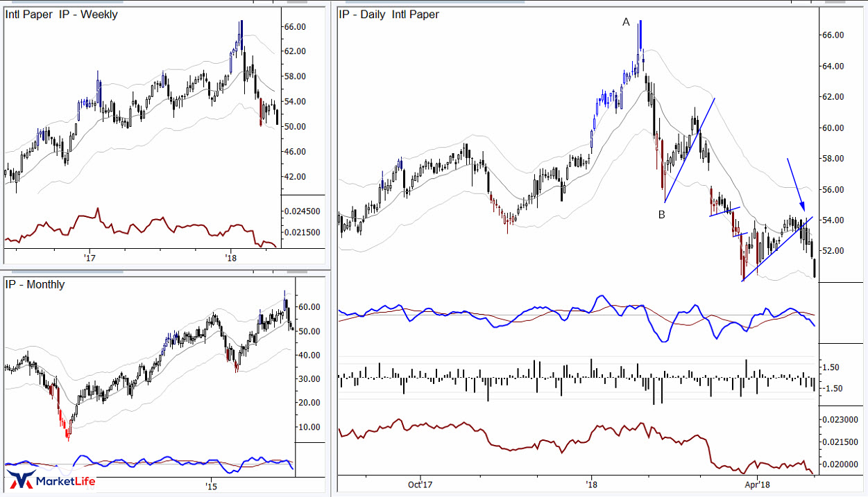Click 58.00 on the weekly price axis
This screenshot has height=497, width=868.
[x=296, y=76]
